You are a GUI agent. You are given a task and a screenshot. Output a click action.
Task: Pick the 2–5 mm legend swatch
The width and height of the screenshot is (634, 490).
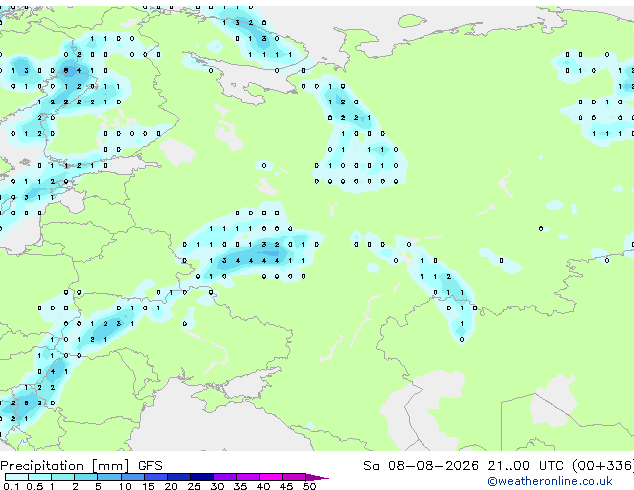point(86,477)
